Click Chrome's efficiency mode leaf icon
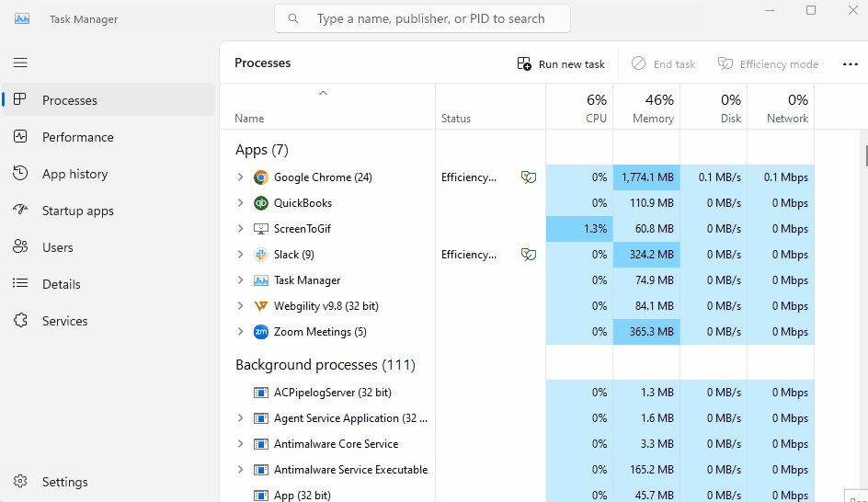The image size is (868, 502). coord(529,177)
